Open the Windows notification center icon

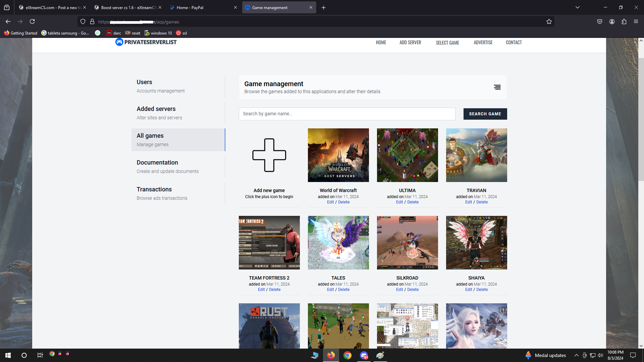coord(633,355)
